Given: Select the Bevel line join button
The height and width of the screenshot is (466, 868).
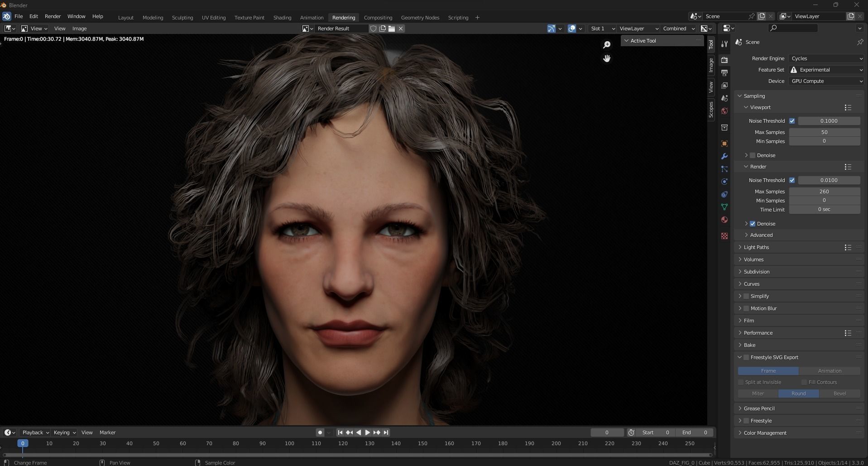Looking at the screenshot, I should [x=839, y=394].
